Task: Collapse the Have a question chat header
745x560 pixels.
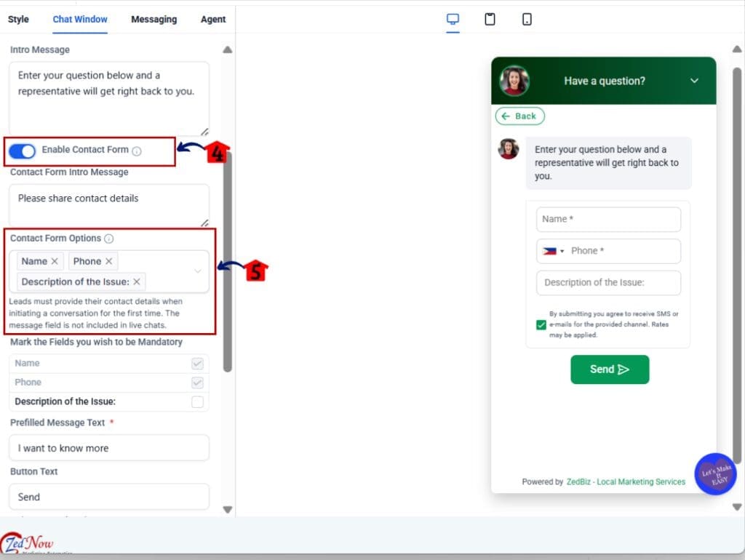Action: 695,81
